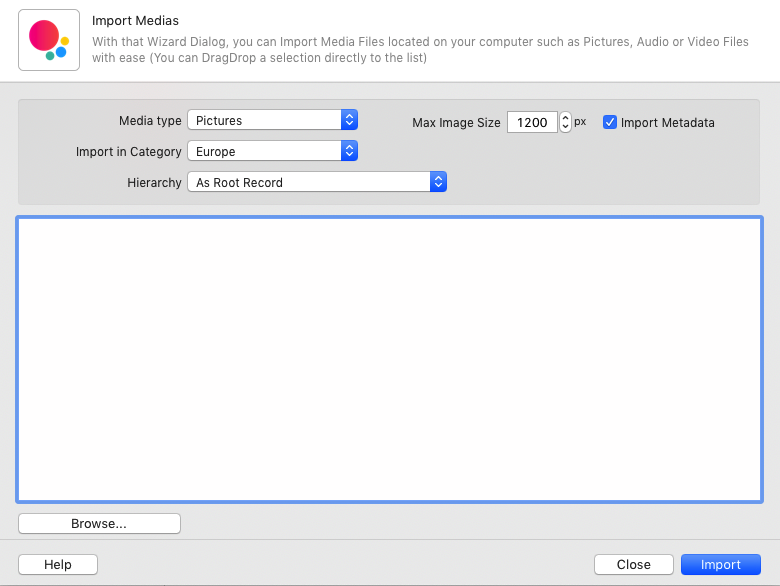Click the Max Image Size field showing 1200
This screenshot has width=780, height=586.
(x=532, y=122)
